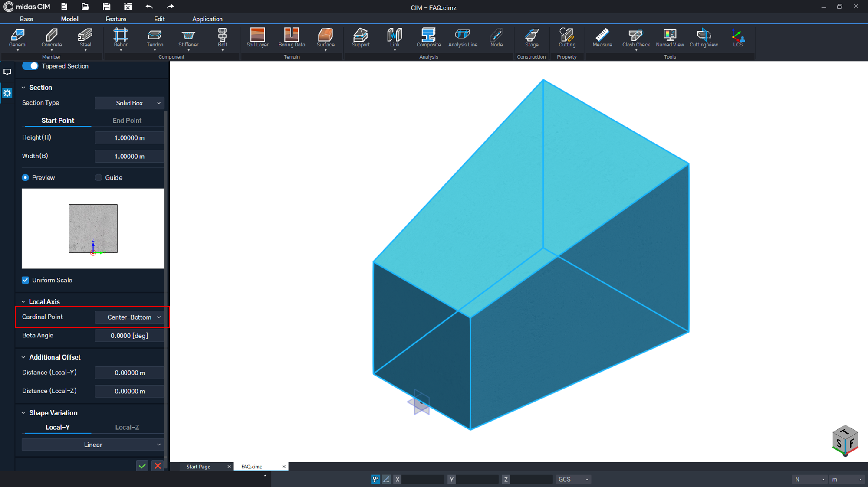The image size is (868, 487).
Task: Open the Linear shape variation dropdown
Action: tap(93, 445)
